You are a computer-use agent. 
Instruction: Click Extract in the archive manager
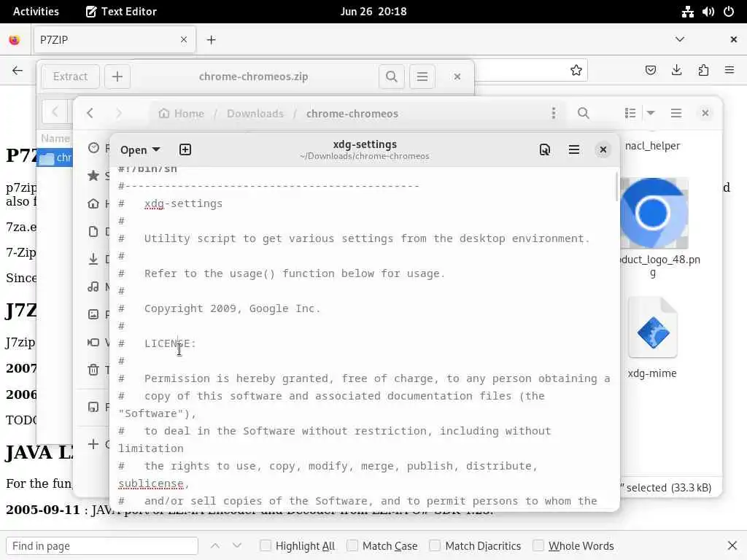point(71,77)
